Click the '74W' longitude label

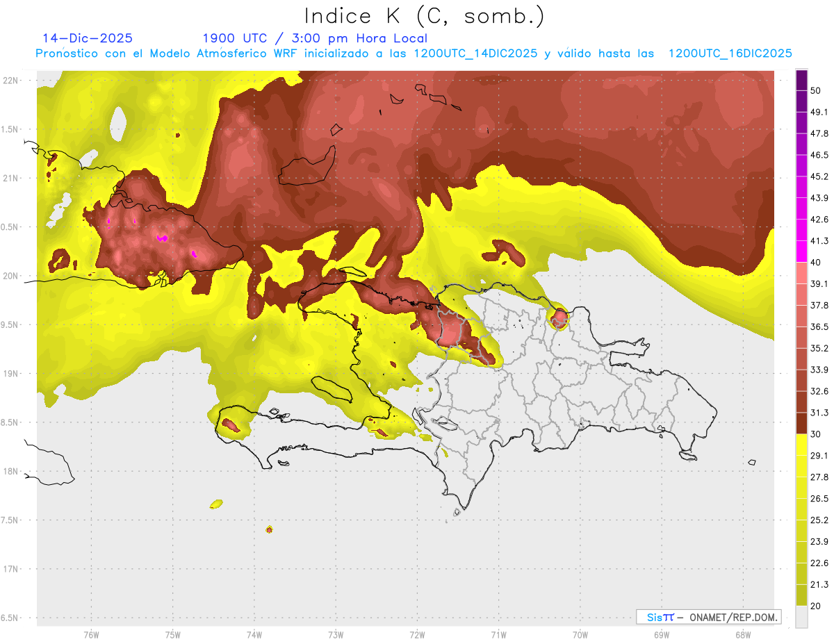pyautogui.click(x=254, y=635)
